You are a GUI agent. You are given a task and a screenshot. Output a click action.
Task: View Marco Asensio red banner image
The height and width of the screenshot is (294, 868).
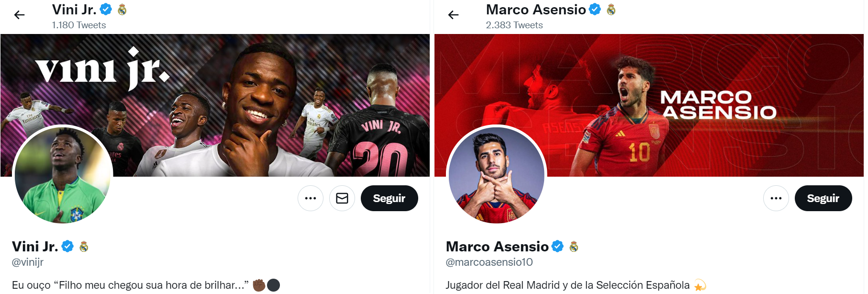click(x=649, y=105)
